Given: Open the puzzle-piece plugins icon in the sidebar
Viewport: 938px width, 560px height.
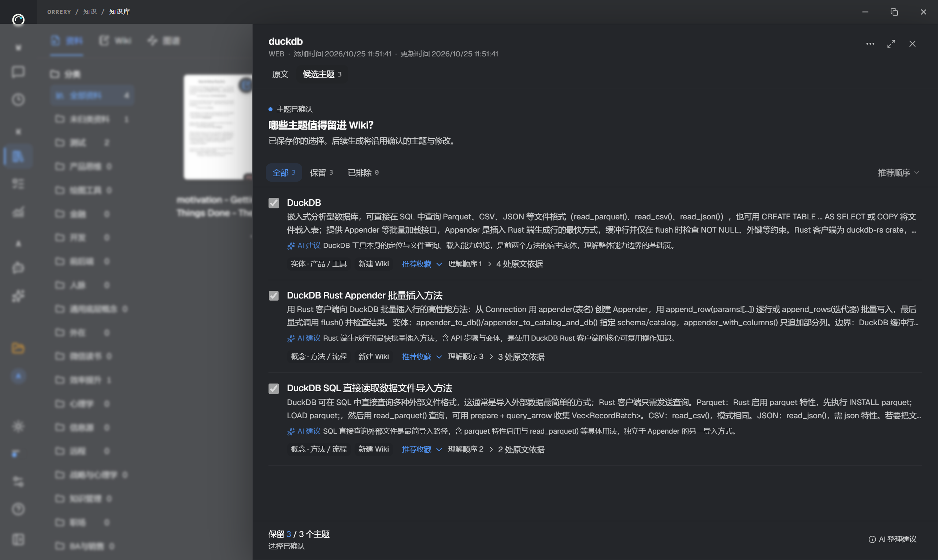Looking at the screenshot, I should [18, 296].
